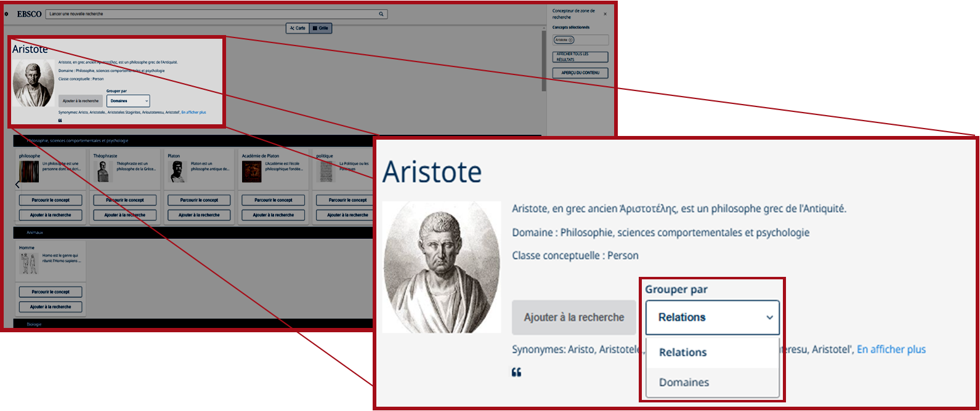The image size is (980, 411).
Task: Click the Animaux category header
Action: [x=35, y=233]
